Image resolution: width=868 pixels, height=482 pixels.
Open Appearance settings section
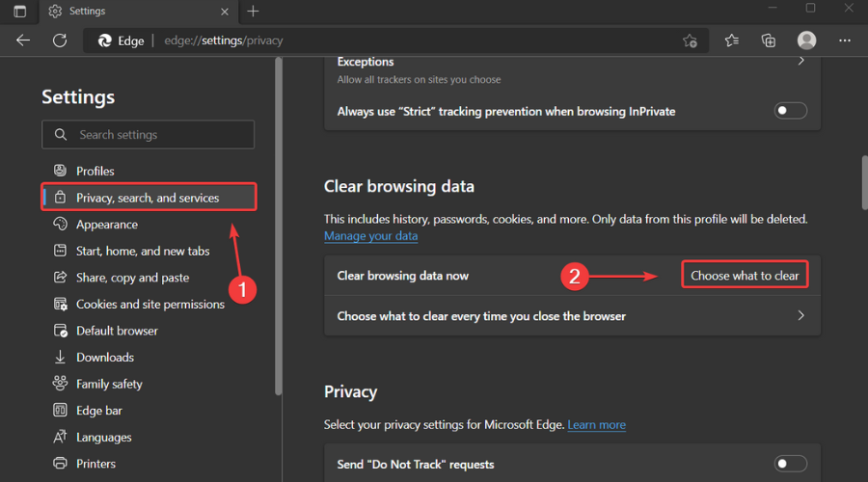[107, 224]
